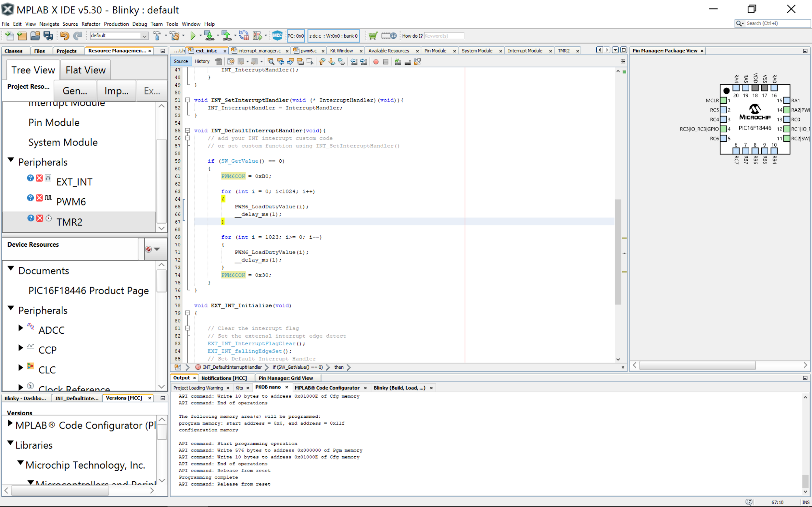The height and width of the screenshot is (507, 812).
Task: Click the Undo arrow icon
Action: [64, 36]
